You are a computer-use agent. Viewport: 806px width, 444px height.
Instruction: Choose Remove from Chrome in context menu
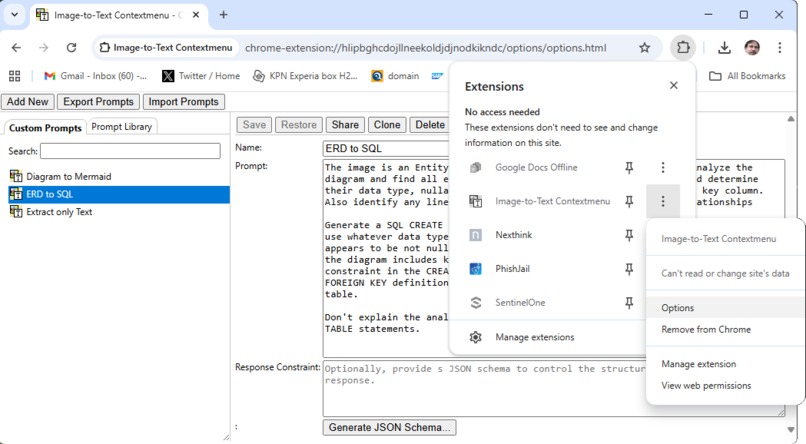point(725,329)
